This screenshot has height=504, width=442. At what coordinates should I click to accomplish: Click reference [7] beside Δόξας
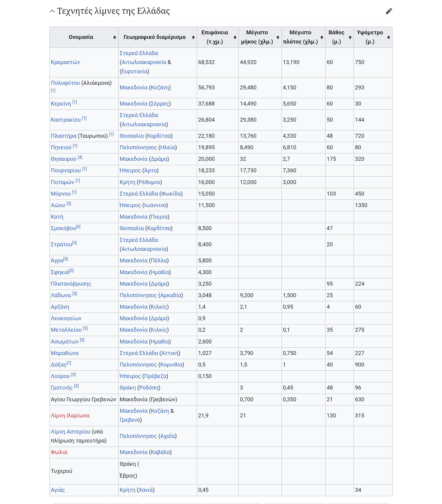(69, 363)
